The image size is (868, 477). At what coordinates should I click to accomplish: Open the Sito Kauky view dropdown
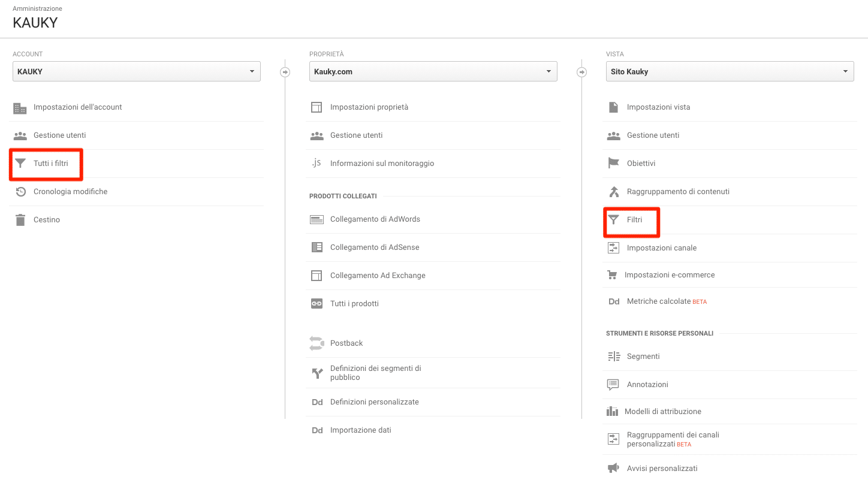(730, 71)
